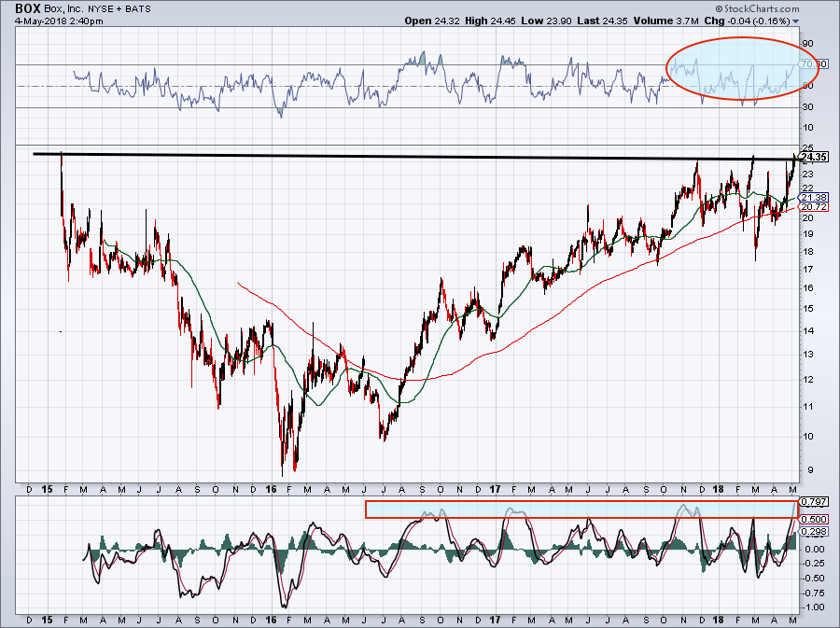Click the 20.72 red moving average tag

(x=814, y=206)
